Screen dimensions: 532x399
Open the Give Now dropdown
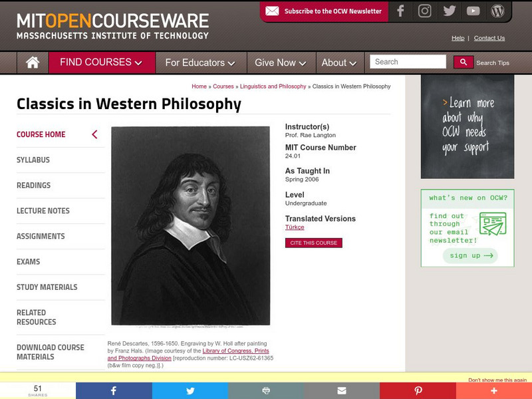(281, 63)
